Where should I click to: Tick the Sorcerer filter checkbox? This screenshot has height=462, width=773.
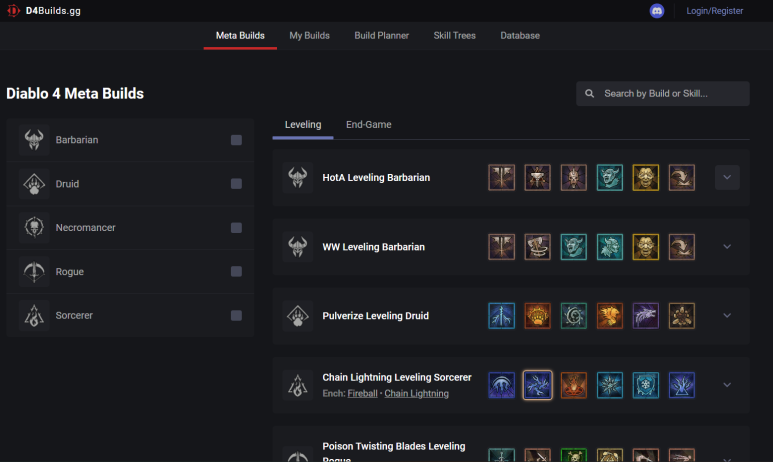(236, 315)
